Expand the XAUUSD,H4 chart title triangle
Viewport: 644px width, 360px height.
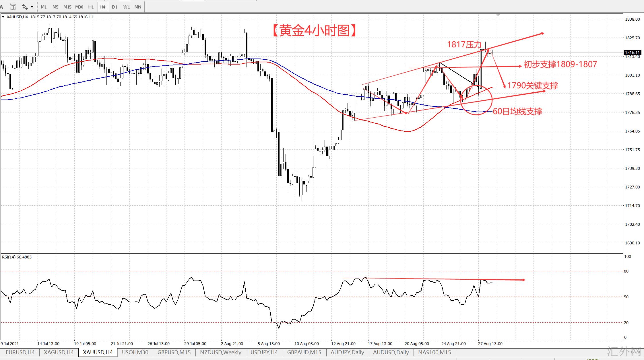coord(3,17)
